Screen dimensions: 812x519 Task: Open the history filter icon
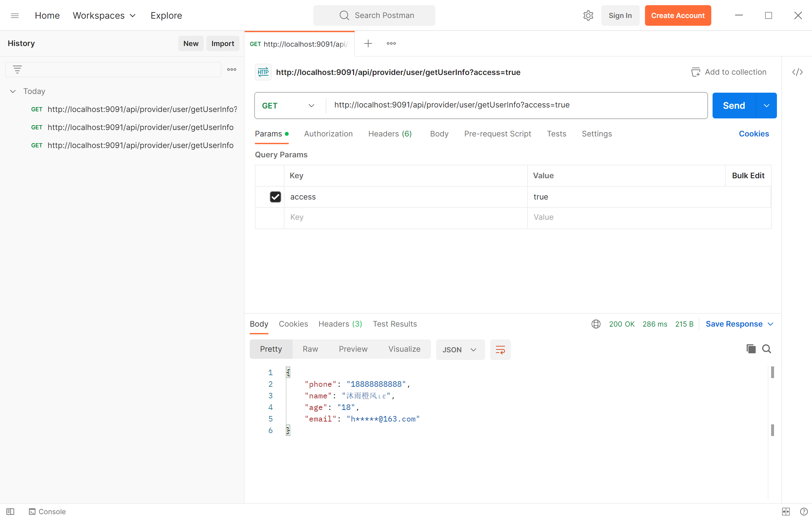[17, 70]
